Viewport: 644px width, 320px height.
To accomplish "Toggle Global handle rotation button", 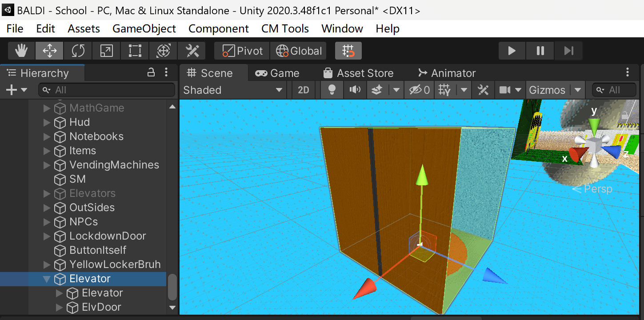I will (299, 51).
